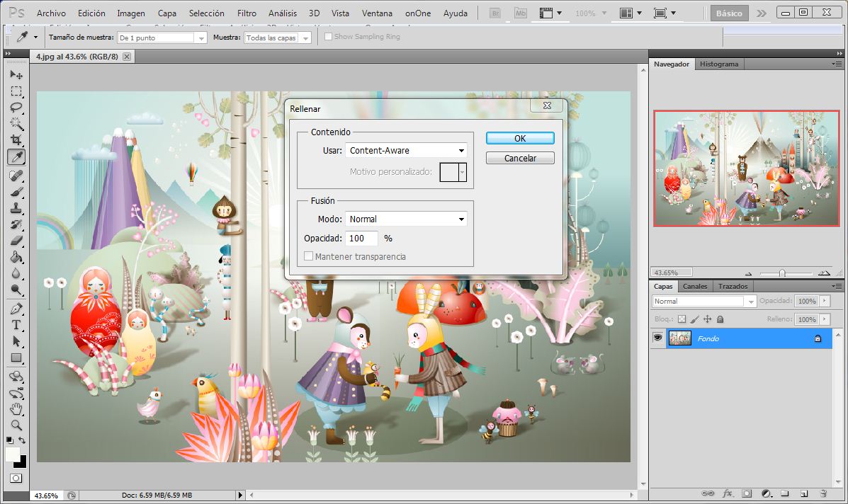The width and height of the screenshot is (848, 504).
Task: Select the Move tool
Action: click(x=16, y=74)
